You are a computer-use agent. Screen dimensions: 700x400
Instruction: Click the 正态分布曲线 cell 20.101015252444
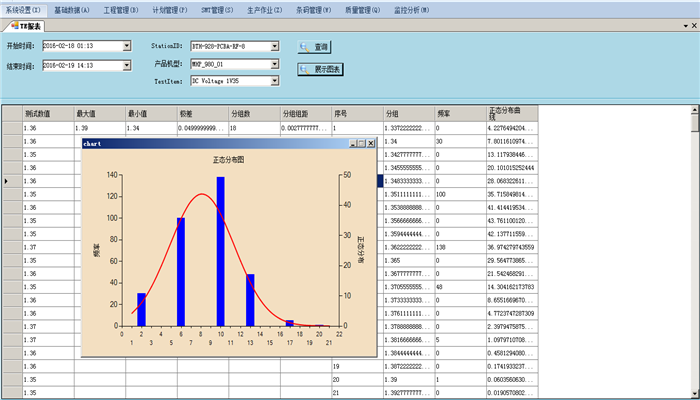pos(512,167)
